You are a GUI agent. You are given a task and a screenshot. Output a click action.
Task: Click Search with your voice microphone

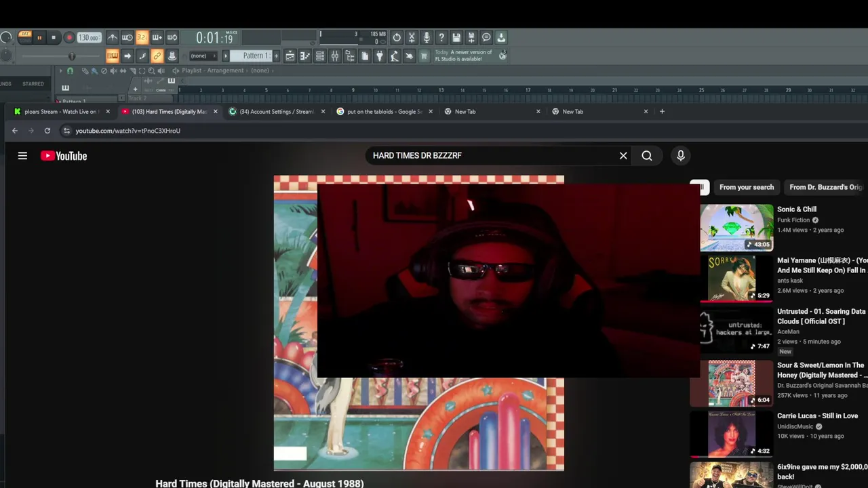point(681,156)
